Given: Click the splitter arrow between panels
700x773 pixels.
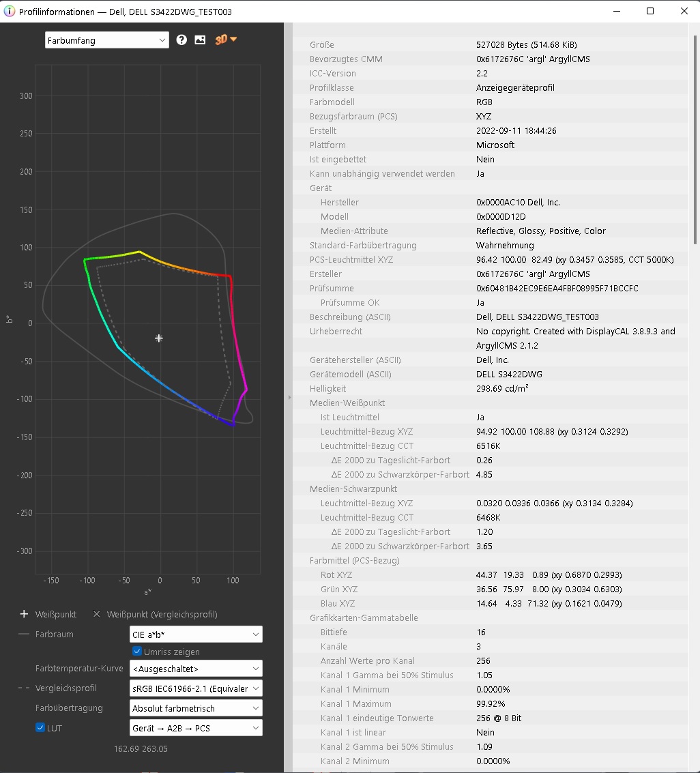Looking at the screenshot, I should click(289, 397).
